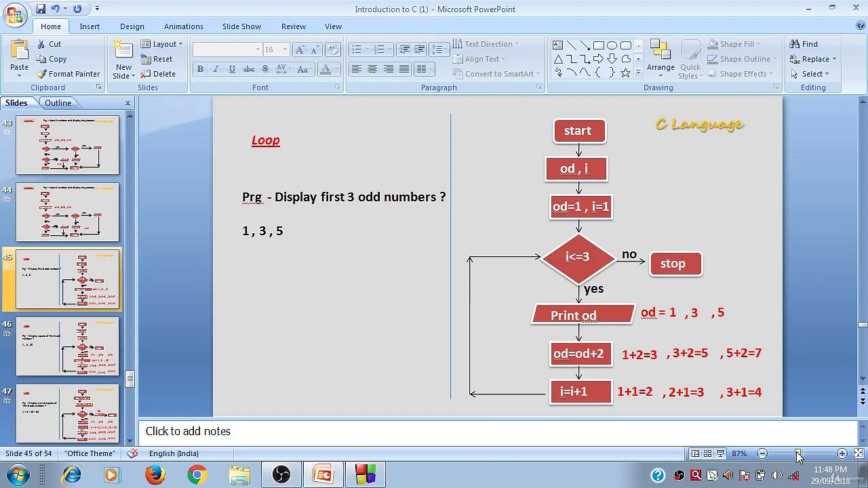Save the presentation from Quick Access
The height and width of the screenshot is (488, 868).
41,9
